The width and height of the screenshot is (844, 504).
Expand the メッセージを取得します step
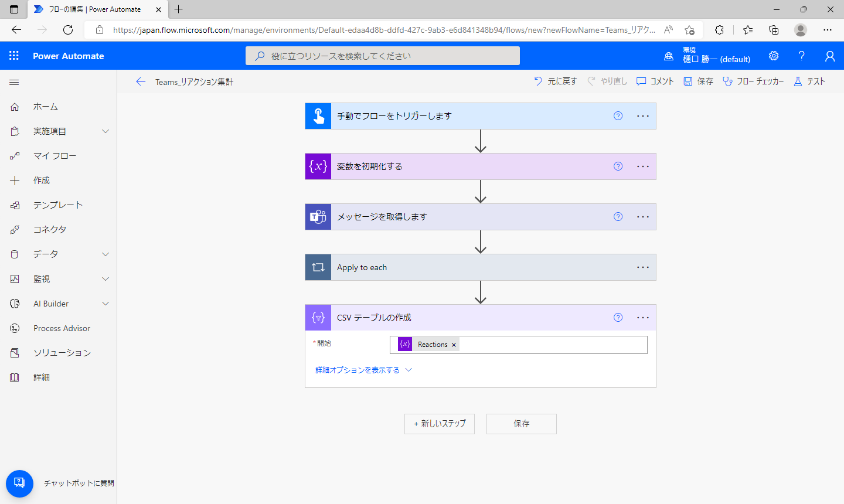[x=481, y=217]
